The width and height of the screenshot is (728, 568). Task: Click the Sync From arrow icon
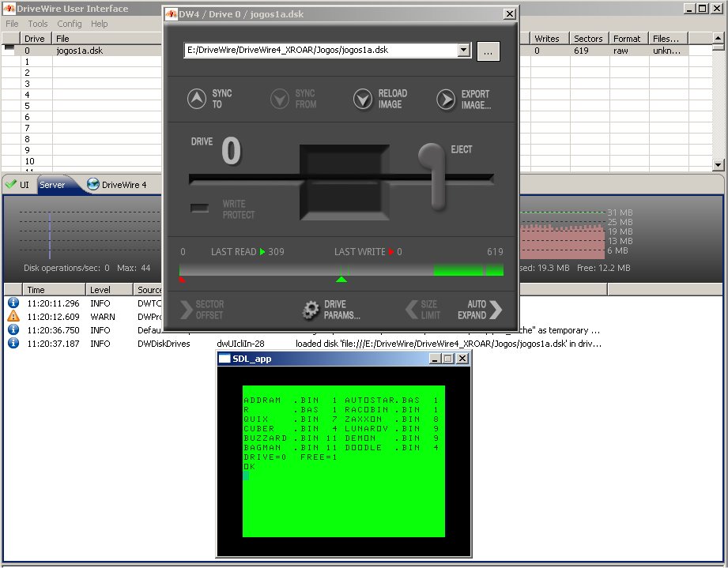pyautogui.click(x=280, y=99)
